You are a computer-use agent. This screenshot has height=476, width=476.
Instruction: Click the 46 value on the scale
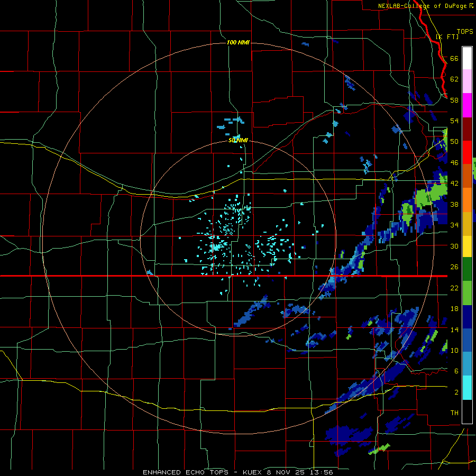454,163
